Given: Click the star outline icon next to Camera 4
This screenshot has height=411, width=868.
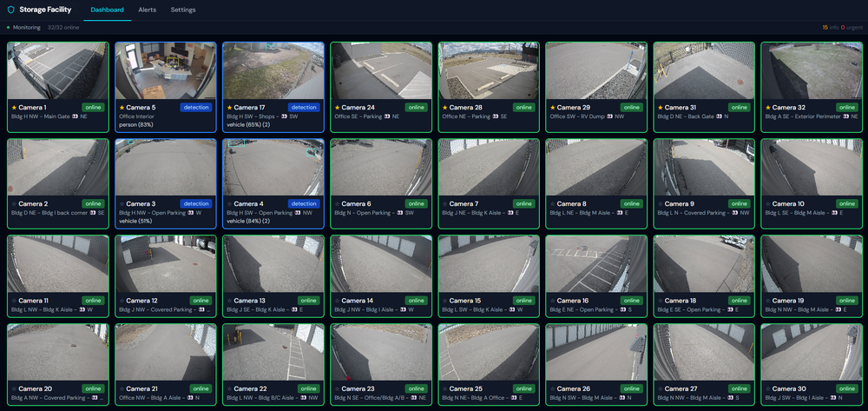Looking at the screenshot, I should click(229, 204).
